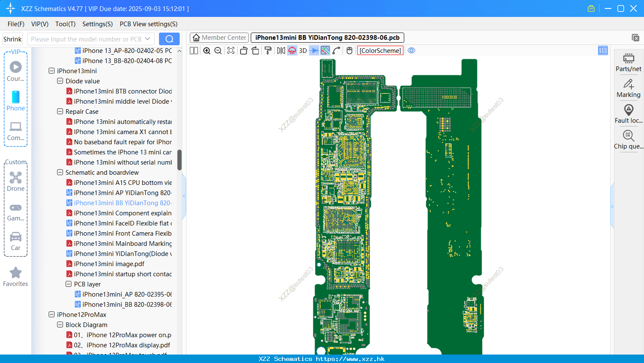Switch to the Member Center tab
This screenshot has height=363, width=644.
click(219, 38)
